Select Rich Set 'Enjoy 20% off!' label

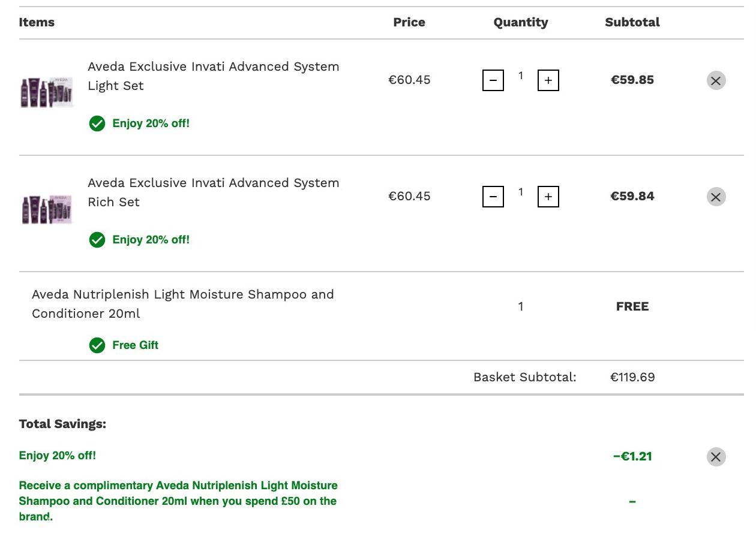[151, 240]
